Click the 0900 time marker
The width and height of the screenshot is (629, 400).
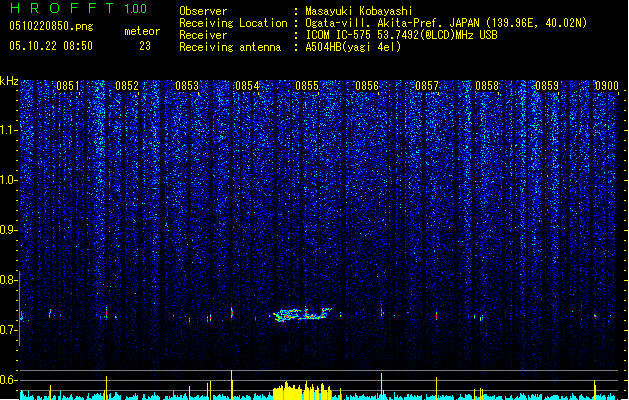pyautogui.click(x=607, y=86)
